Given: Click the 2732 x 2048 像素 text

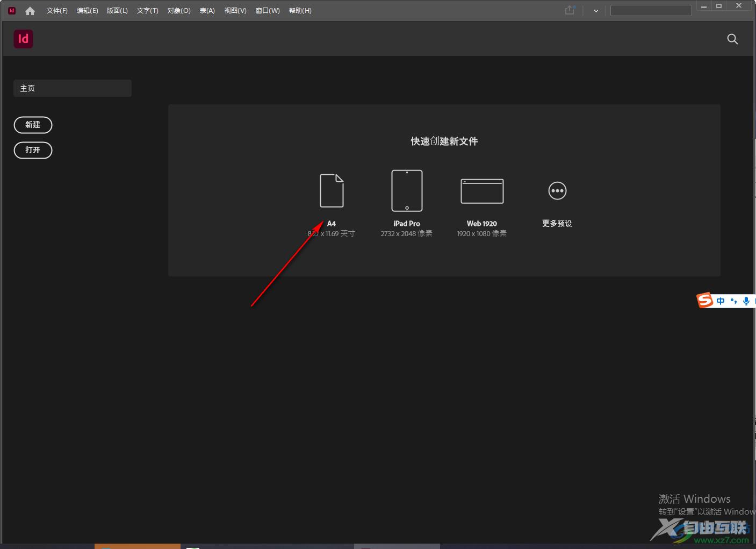Looking at the screenshot, I should point(407,233).
